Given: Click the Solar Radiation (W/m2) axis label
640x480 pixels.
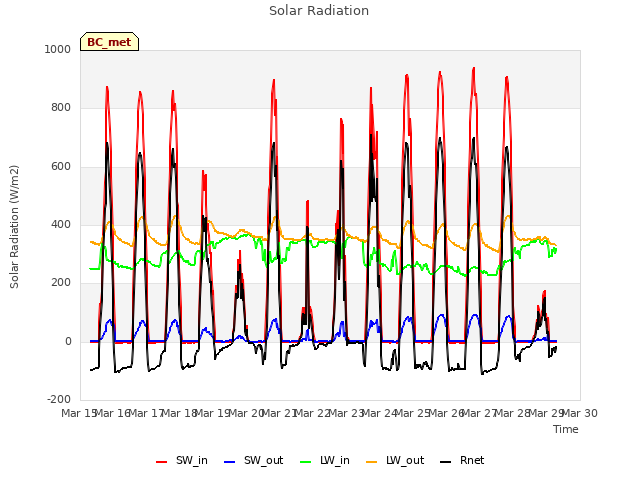Looking at the screenshot, I should point(14,227).
